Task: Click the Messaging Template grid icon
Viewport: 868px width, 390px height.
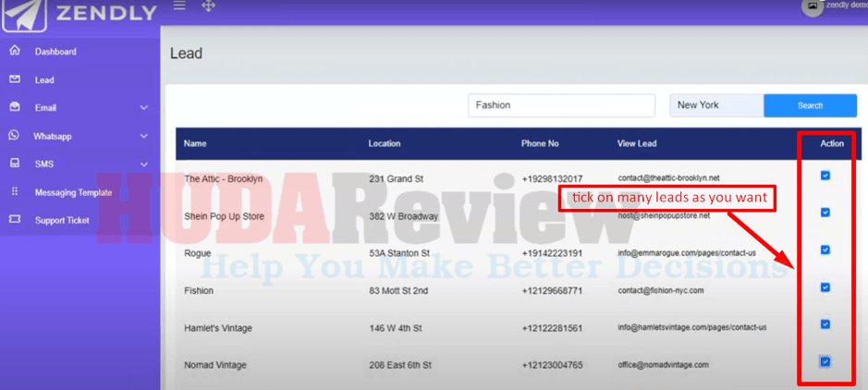Action: click(15, 191)
